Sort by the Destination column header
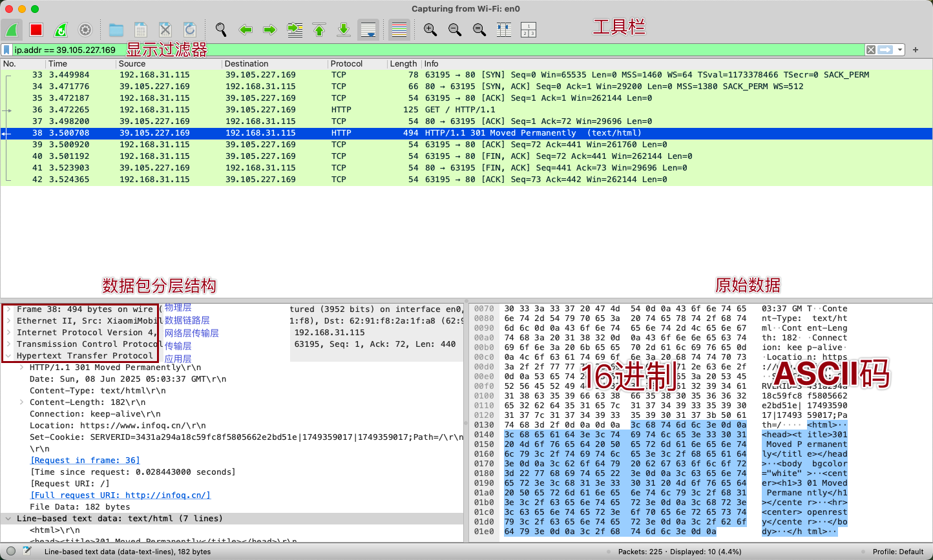The width and height of the screenshot is (933, 560). click(275, 64)
